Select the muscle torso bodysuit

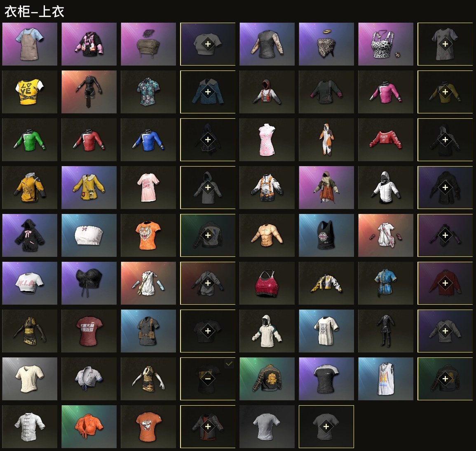tap(267, 235)
